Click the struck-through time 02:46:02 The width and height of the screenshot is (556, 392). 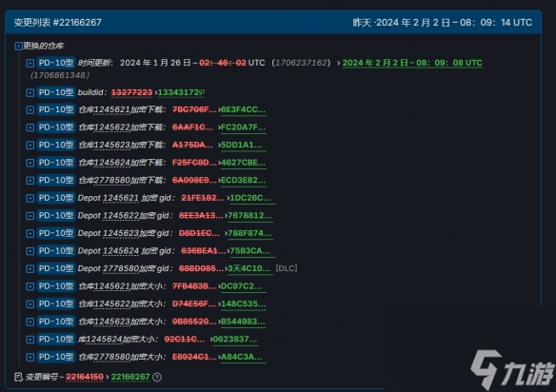[223, 63]
